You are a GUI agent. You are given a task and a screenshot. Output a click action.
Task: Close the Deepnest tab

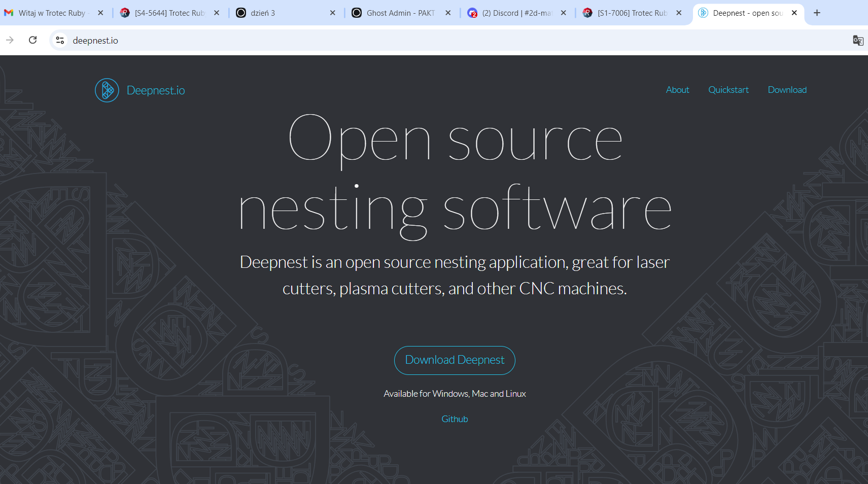pos(794,13)
